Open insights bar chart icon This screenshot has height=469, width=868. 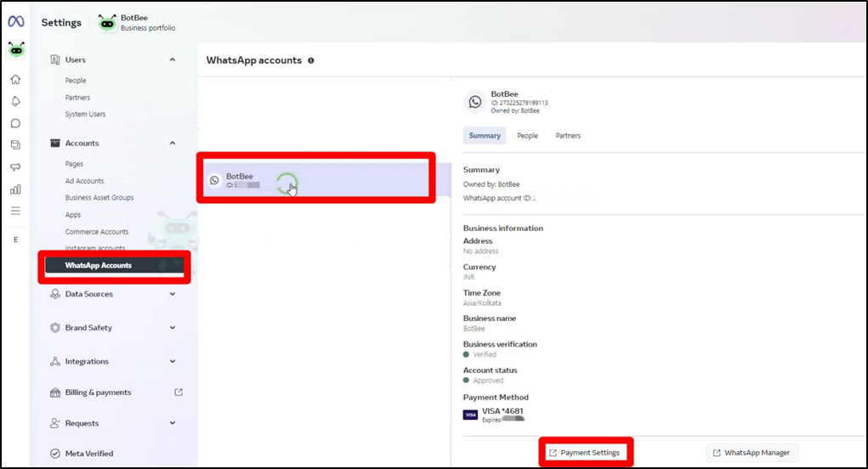pos(15,189)
